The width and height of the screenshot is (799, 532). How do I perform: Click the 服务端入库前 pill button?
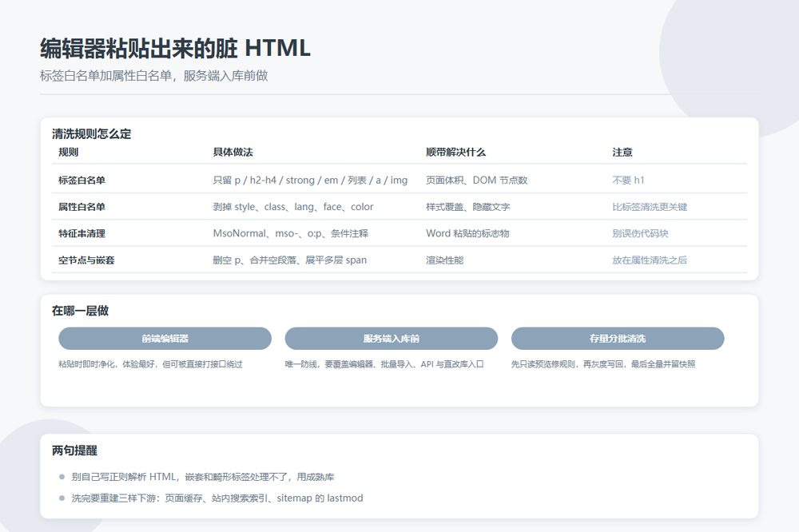click(x=391, y=339)
